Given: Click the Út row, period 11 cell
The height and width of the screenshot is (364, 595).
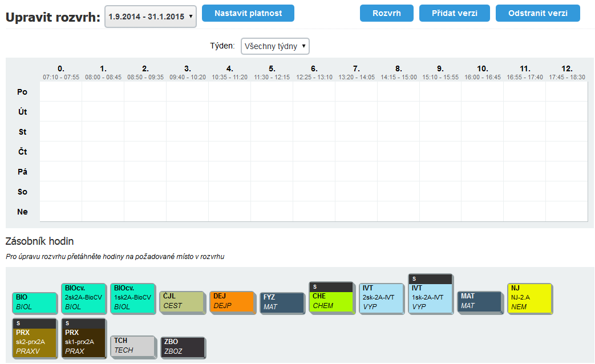Looking at the screenshot, I should tap(525, 112).
